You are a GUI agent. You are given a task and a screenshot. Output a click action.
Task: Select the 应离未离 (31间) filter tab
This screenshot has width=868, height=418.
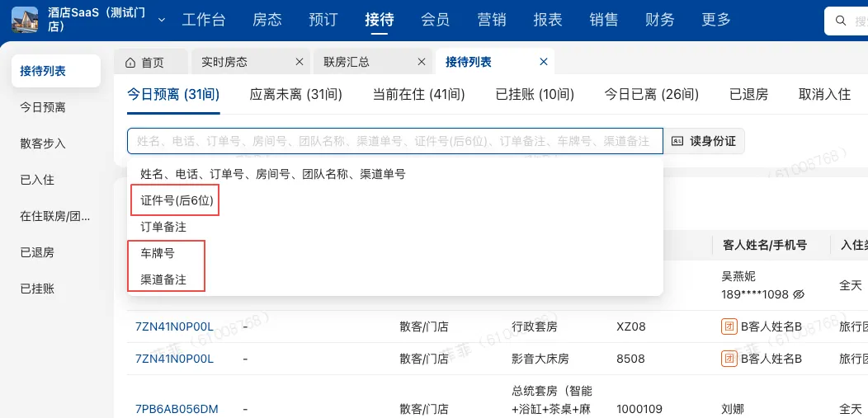click(x=296, y=95)
